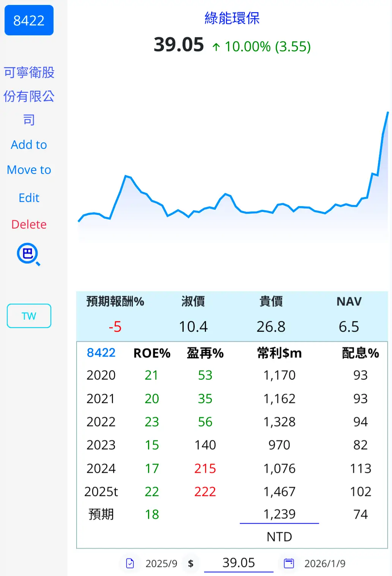392x576 pixels.
Task: Click the blue 8422 link in table header
Action: click(x=101, y=353)
